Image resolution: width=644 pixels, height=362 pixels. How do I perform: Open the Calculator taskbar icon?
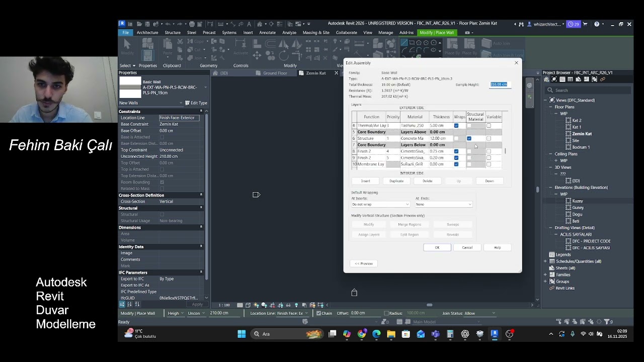(450, 334)
